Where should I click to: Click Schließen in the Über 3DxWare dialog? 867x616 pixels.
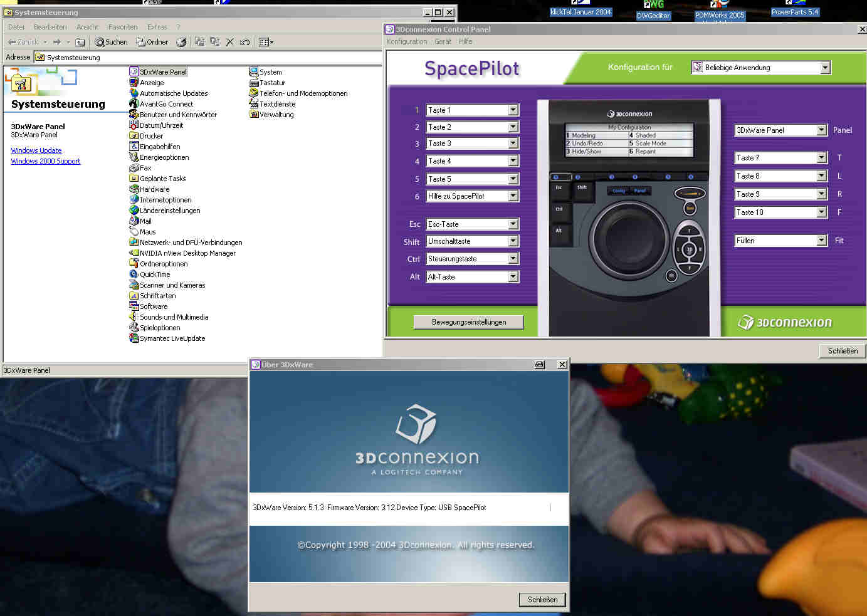(x=542, y=600)
